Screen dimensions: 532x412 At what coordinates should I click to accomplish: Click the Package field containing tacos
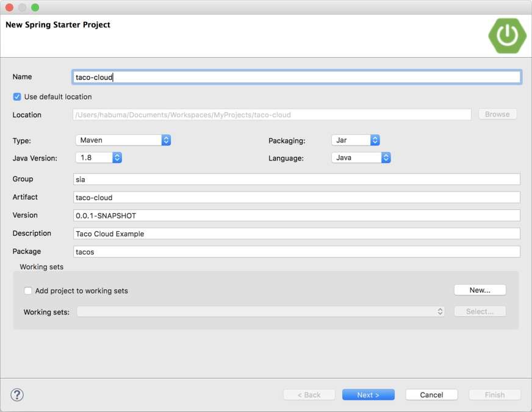pyautogui.click(x=297, y=252)
